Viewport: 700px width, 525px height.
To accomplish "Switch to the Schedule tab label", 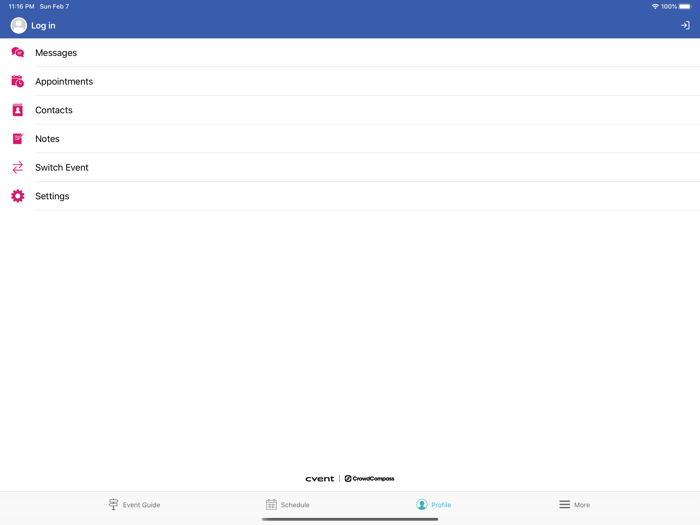I will pos(295,505).
